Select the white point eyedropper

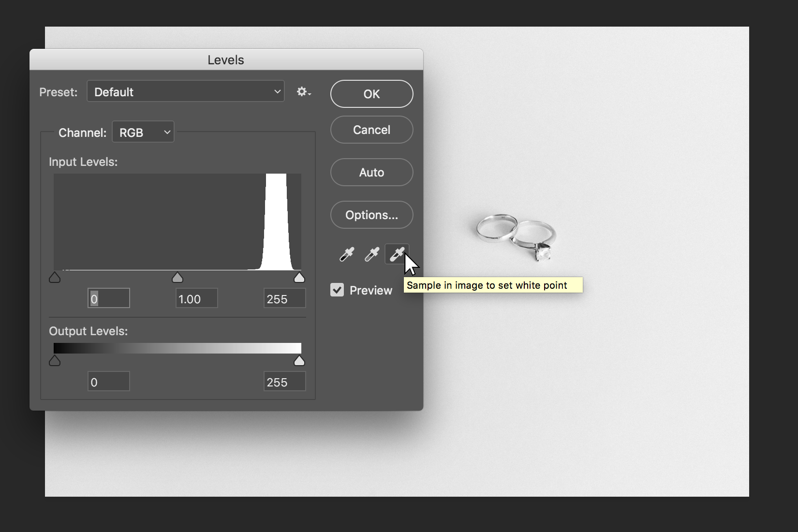click(x=397, y=254)
